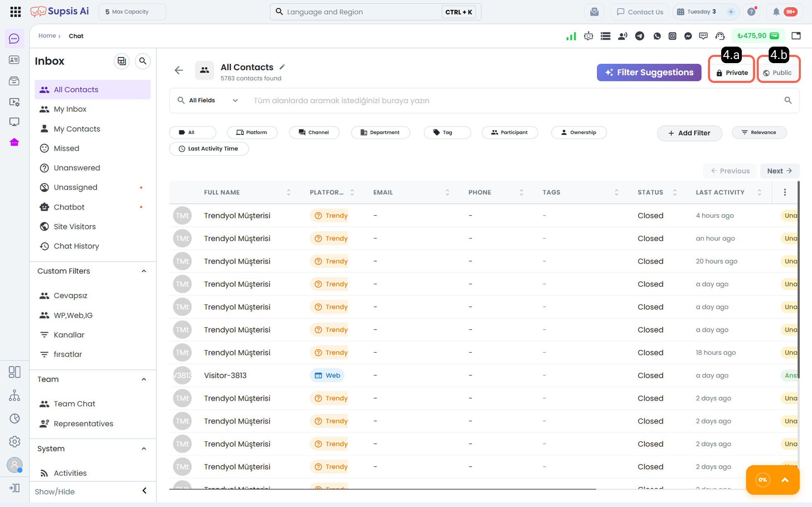Click the Contact Us button
Viewport: 812px width, 507px height.
pos(640,12)
